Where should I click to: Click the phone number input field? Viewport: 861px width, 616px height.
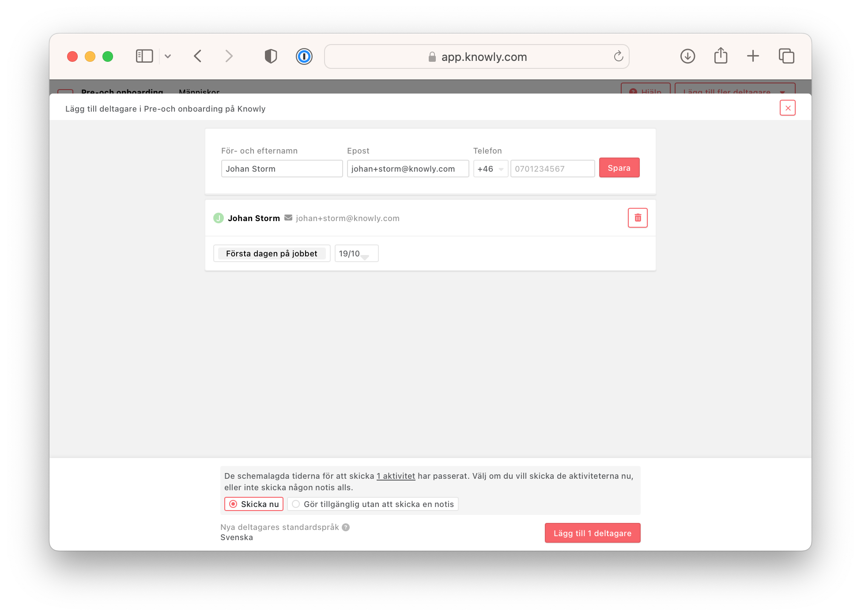click(x=552, y=169)
